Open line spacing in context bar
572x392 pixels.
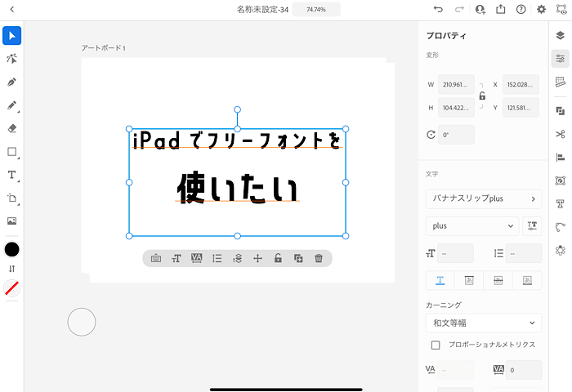tap(217, 258)
